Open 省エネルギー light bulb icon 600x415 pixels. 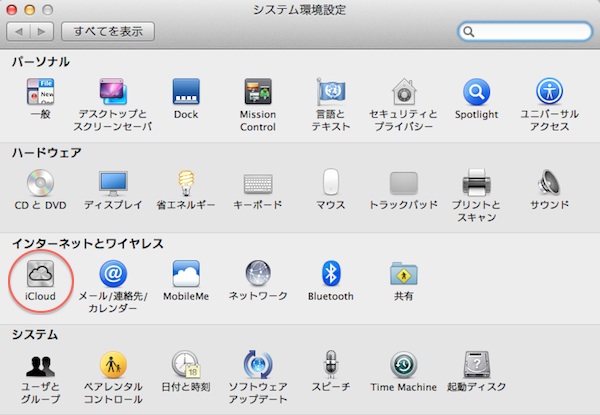186,183
